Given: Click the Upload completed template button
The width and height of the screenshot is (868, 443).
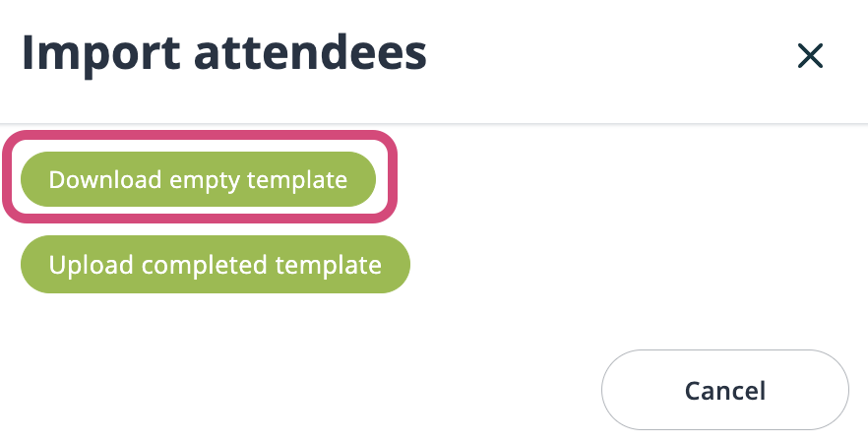Looking at the screenshot, I should [215, 264].
